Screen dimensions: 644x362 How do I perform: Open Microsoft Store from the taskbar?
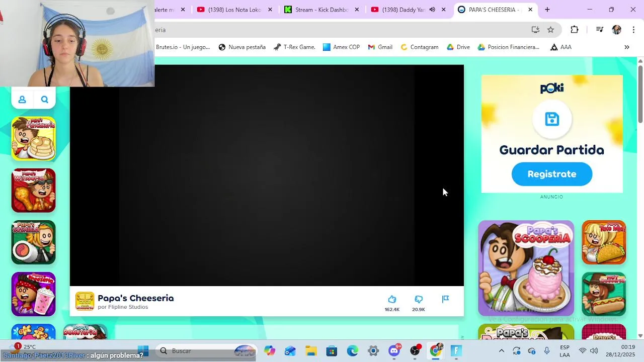tap(332, 350)
